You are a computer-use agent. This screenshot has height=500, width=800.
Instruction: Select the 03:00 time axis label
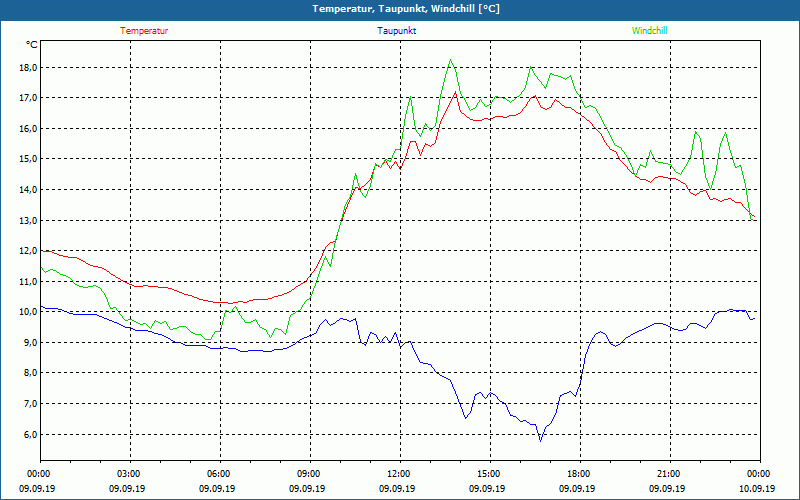point(129,474)
